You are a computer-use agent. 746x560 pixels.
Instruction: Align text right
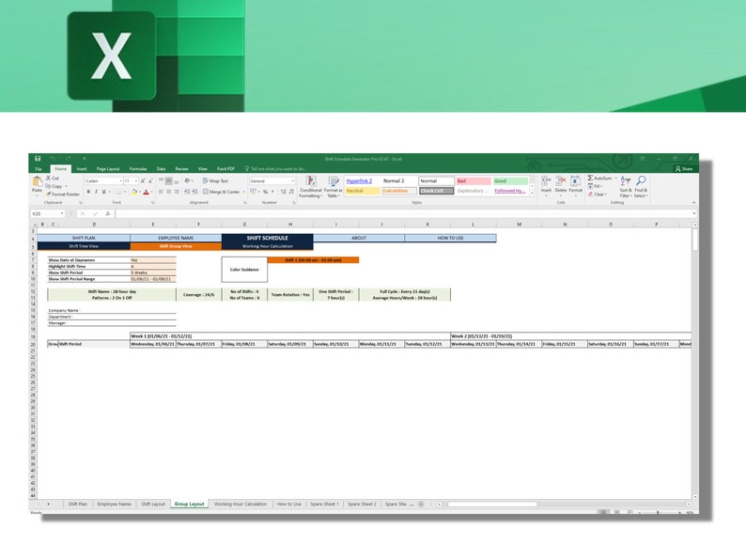coord(177,192)
